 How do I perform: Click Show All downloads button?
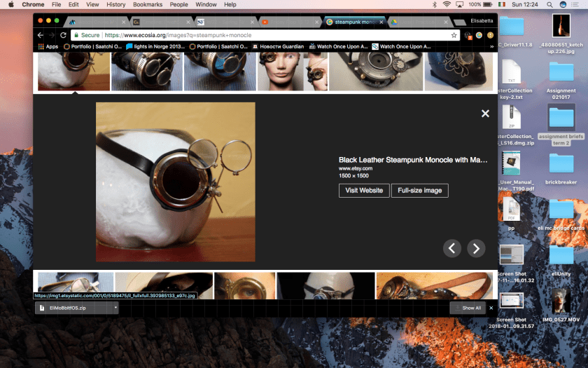point(468,308)
